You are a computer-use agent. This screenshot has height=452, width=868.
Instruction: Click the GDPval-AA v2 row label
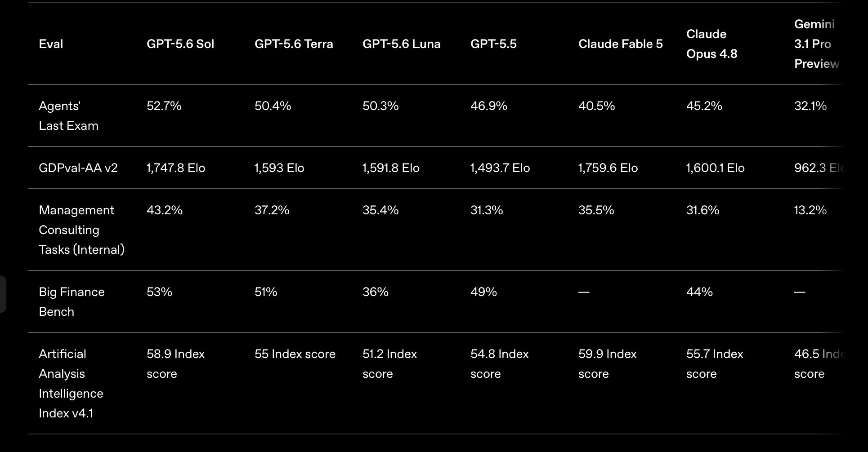pos(78,168)
